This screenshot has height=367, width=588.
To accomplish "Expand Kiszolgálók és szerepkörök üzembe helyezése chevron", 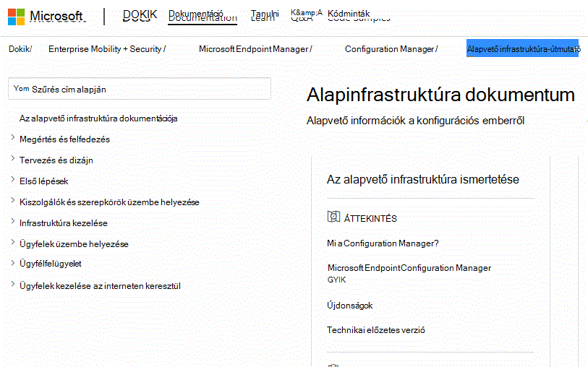I will tap(13, 200).
